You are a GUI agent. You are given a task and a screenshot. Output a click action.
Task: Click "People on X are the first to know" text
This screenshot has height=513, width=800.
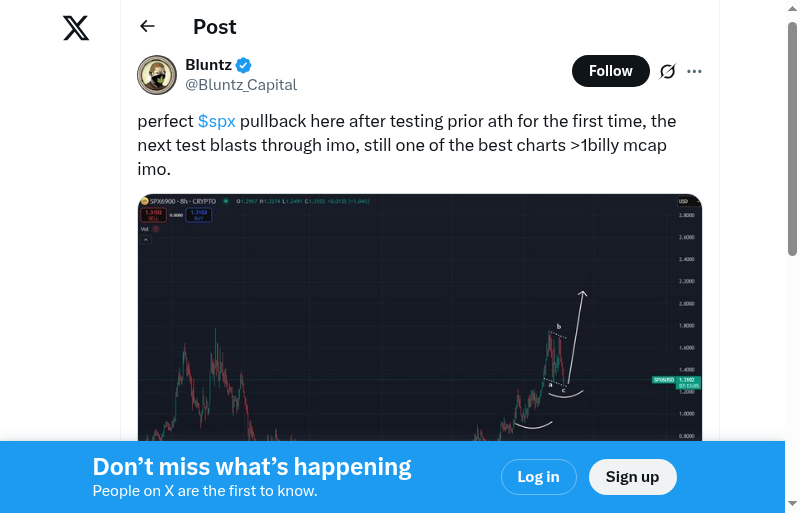[205, 491]
